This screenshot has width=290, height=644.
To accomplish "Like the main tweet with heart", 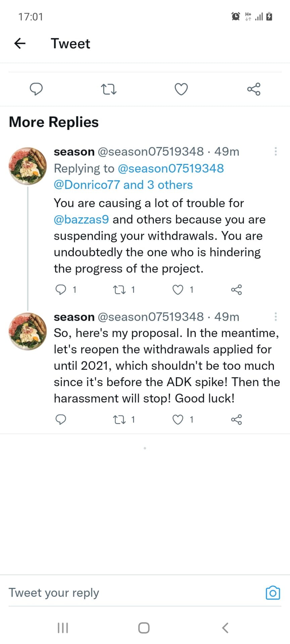I will point(181,89).
